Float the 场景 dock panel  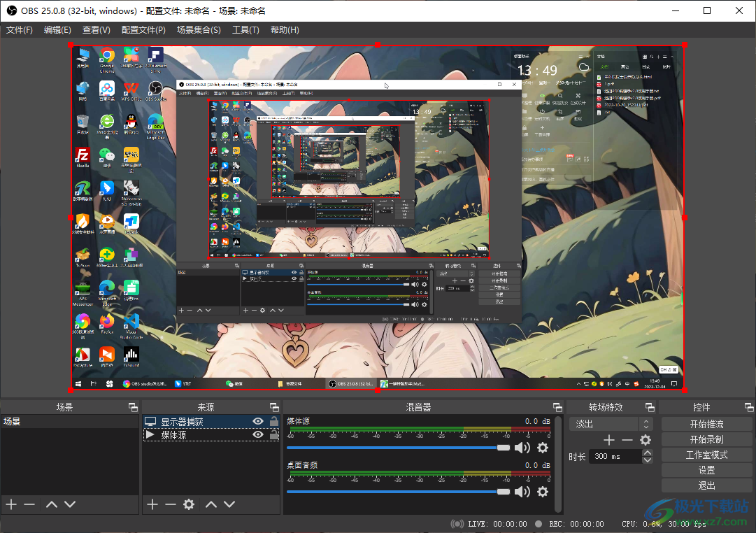(133, 407)
